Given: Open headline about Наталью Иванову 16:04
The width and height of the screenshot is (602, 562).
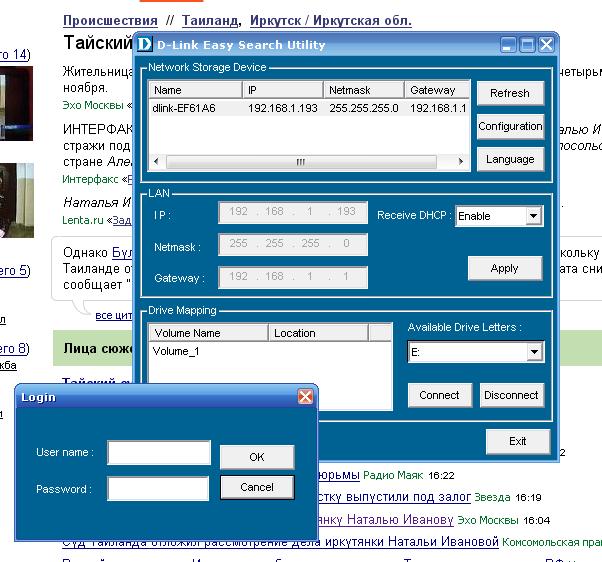Looking at the screenshot, I should coord(386,519).
